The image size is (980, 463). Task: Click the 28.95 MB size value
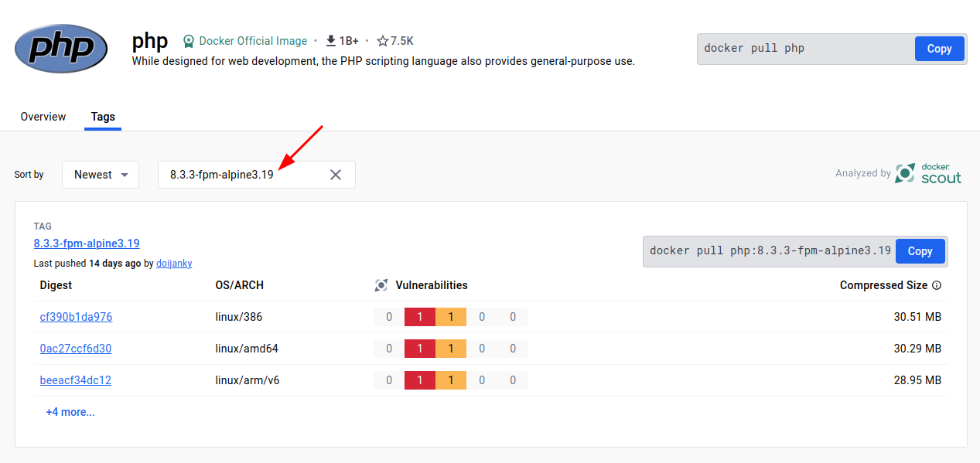(x=917, y=380)
